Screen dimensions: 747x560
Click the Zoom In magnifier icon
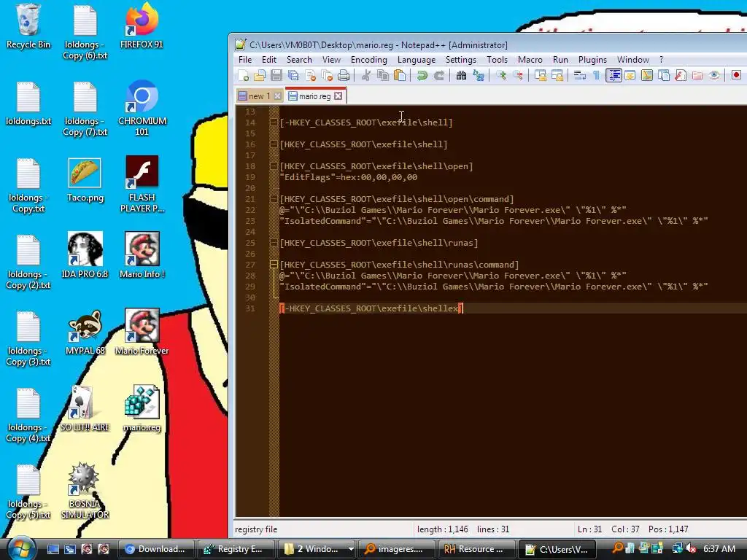tap(500, 75)
